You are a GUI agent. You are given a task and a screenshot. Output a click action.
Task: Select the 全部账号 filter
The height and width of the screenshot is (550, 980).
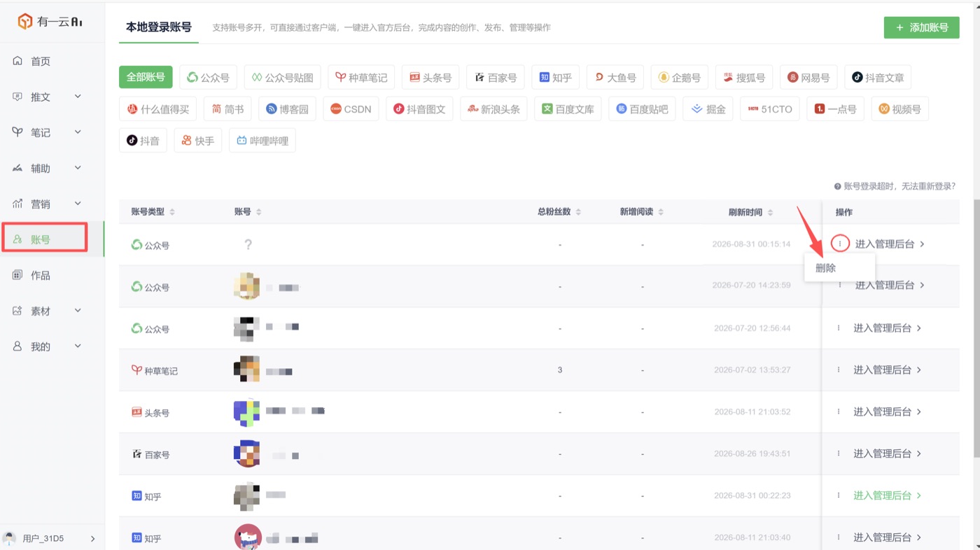tap(146, 77)
